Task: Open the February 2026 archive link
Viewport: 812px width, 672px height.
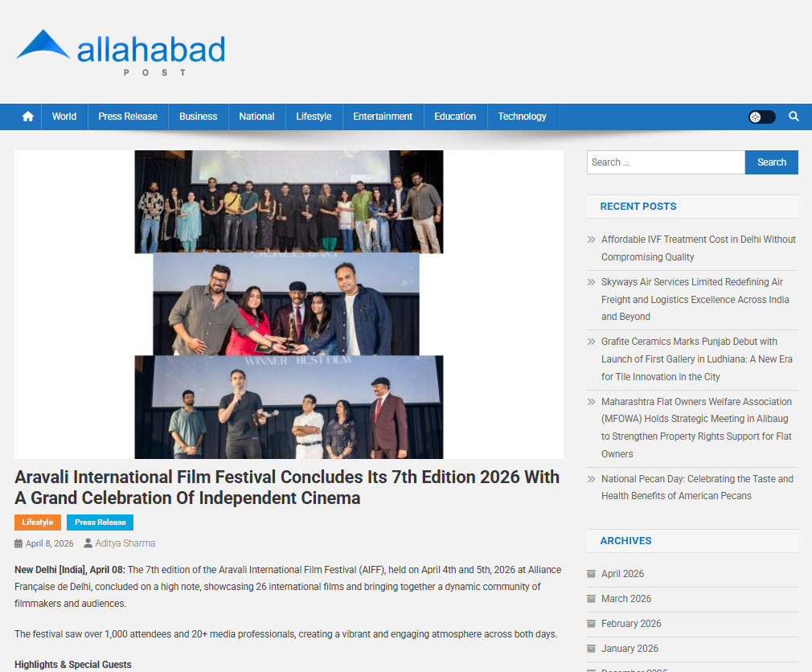Action: pyautogui.click(x=631, y=624)
